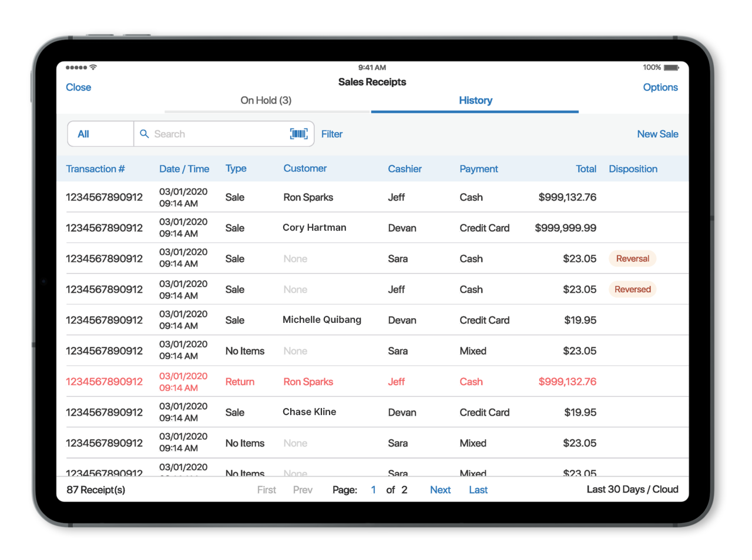This screenshot has width=752, height=560.
Task: Click Close to exit Sales Receipts
Action: (78, 87)
